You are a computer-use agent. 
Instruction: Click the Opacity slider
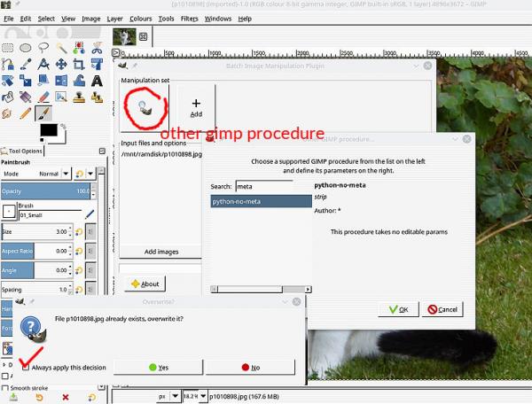(46, 191)
